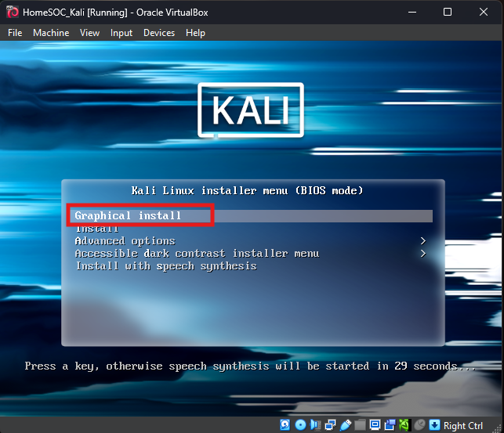Close the VirtualBox window
504x433 pixels.
point(484,13)
